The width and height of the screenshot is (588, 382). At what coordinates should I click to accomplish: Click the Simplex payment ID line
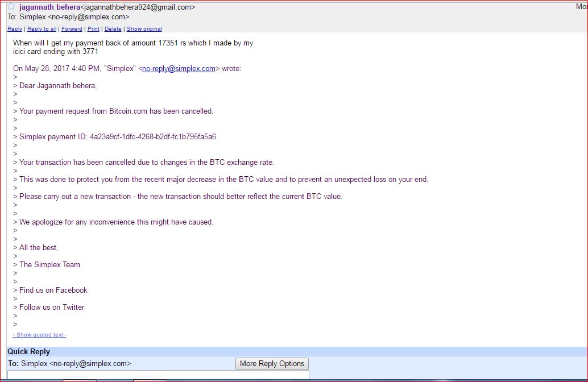pyautogui.click(x=118, y=137)
